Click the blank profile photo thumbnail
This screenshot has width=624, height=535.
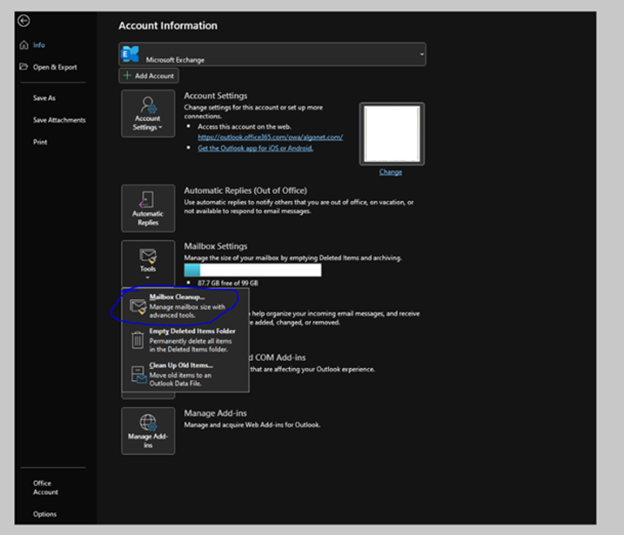click(x=392, y=134)
